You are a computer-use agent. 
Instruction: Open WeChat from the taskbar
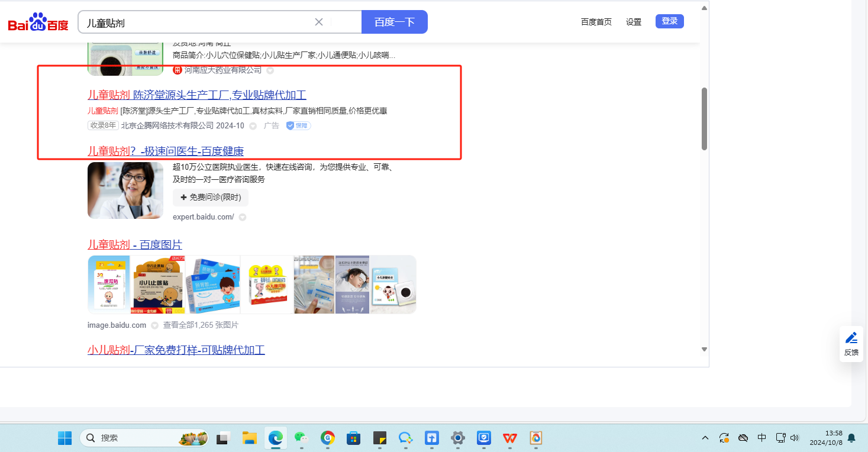coord(301,438)
